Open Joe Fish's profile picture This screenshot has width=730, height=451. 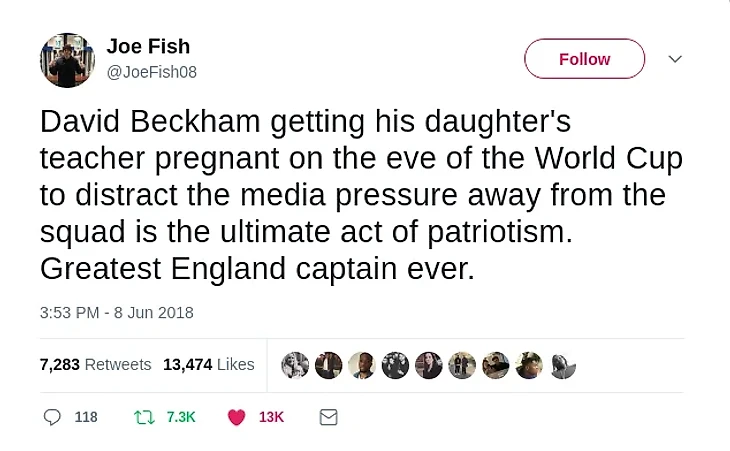(66, 59)
